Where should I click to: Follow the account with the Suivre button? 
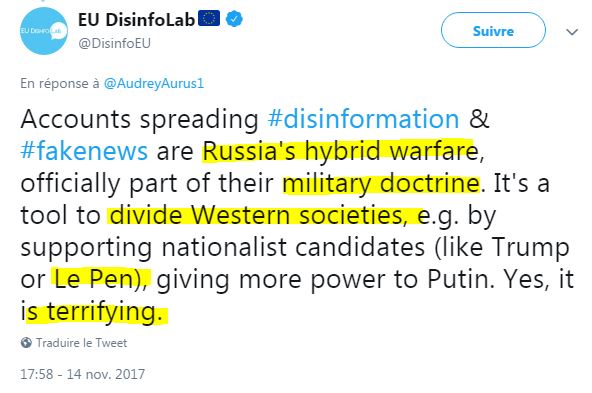pyautogui.click(x=493, y=31)
